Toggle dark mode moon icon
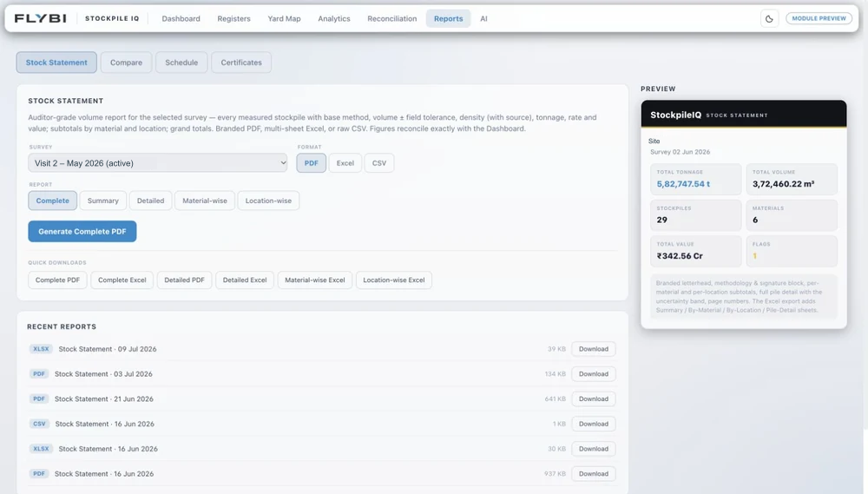Image resolution: width=868 pixels, height=494 pixels. click(x=769, y=19)
